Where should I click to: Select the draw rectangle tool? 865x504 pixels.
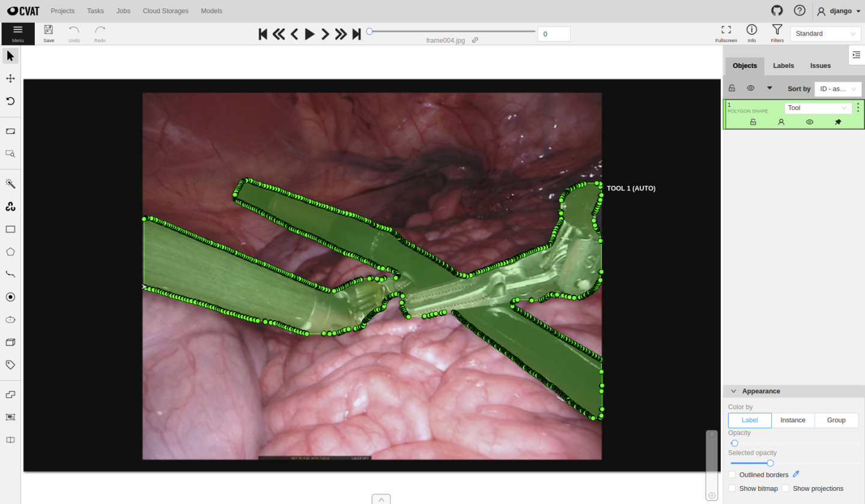coord(10,229)
